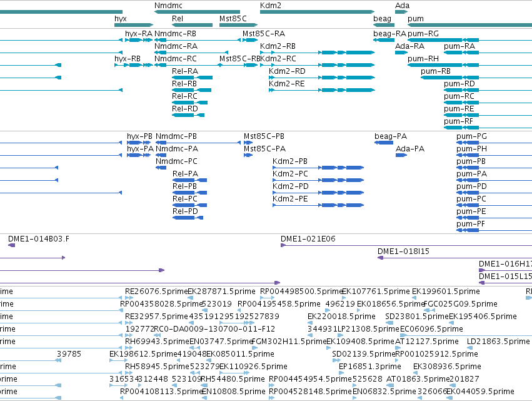The width and height of the screenshot is (532, 401).
Task: Select transcript pum-RF
Action: [x=458, y=121]
